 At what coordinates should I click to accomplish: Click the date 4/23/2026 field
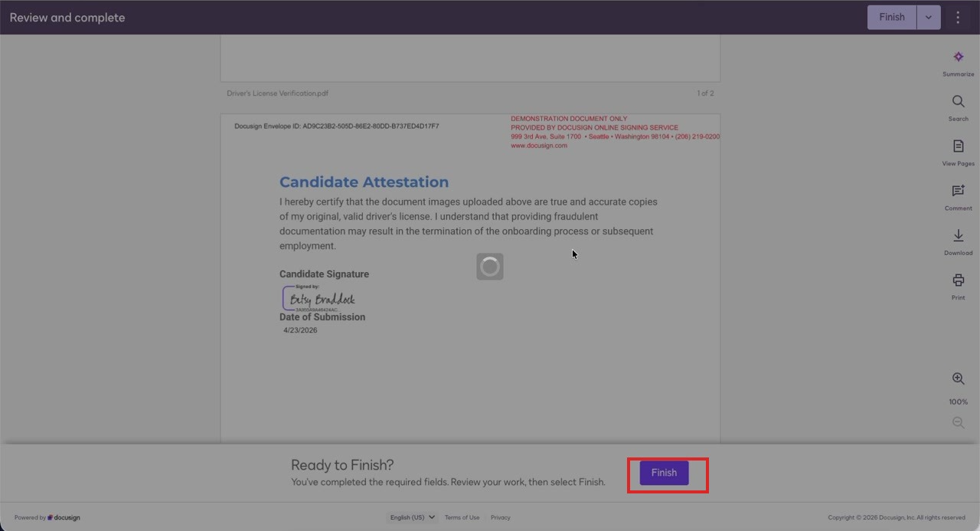point(300,330)
